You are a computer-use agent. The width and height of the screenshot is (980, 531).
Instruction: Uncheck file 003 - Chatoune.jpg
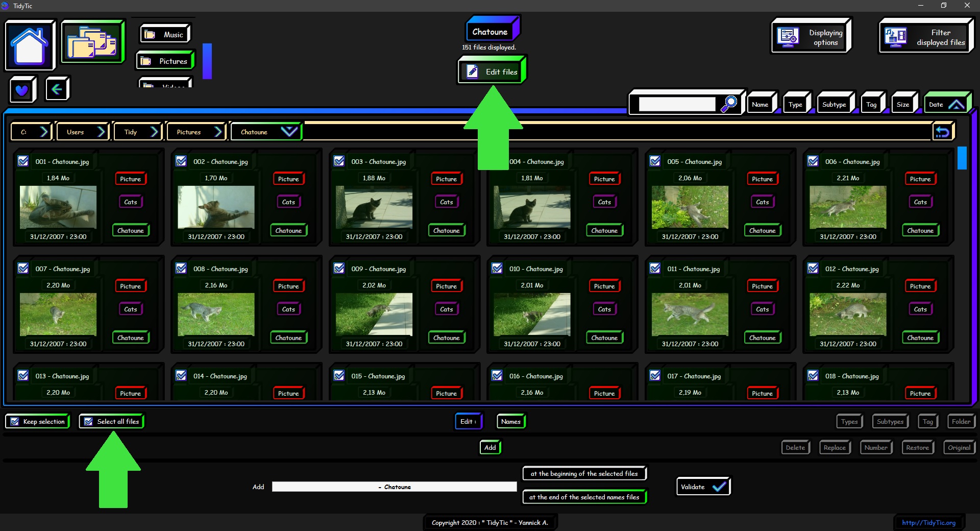339,161
